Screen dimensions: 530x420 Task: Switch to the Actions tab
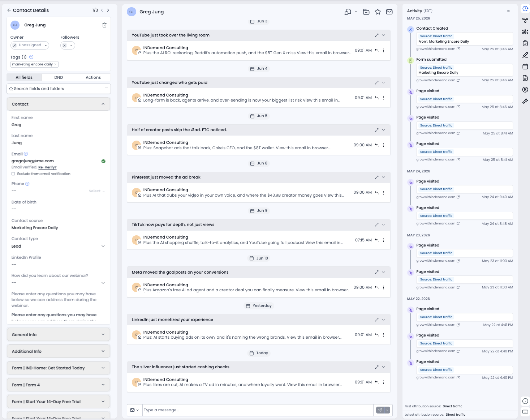coord(93,77)
